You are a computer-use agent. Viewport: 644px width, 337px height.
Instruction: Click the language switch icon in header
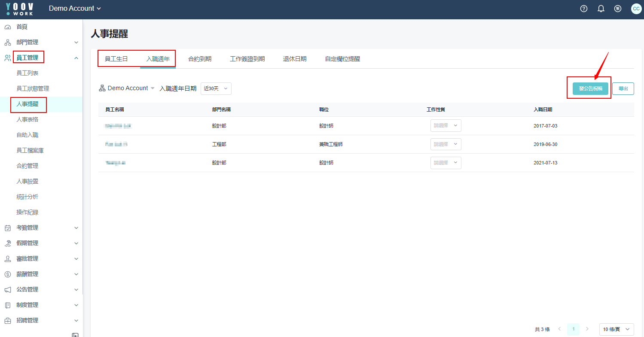click(618, 9)
